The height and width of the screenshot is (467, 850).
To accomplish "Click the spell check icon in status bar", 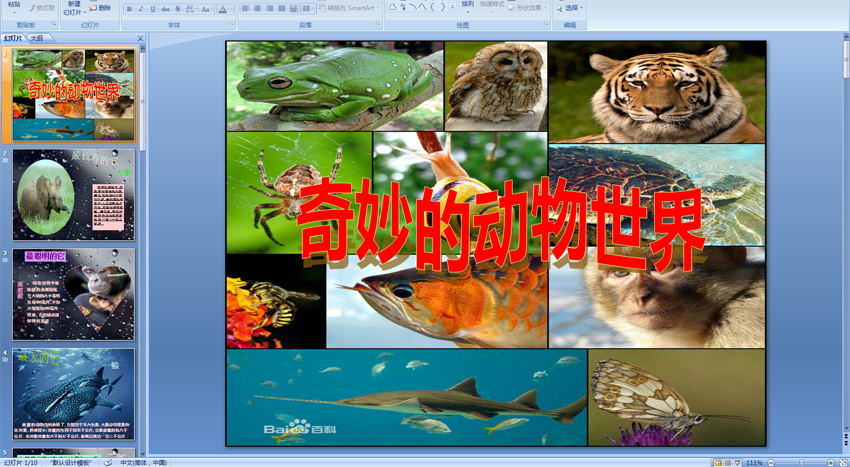I will pyautogui.click(x=108, y=462).
